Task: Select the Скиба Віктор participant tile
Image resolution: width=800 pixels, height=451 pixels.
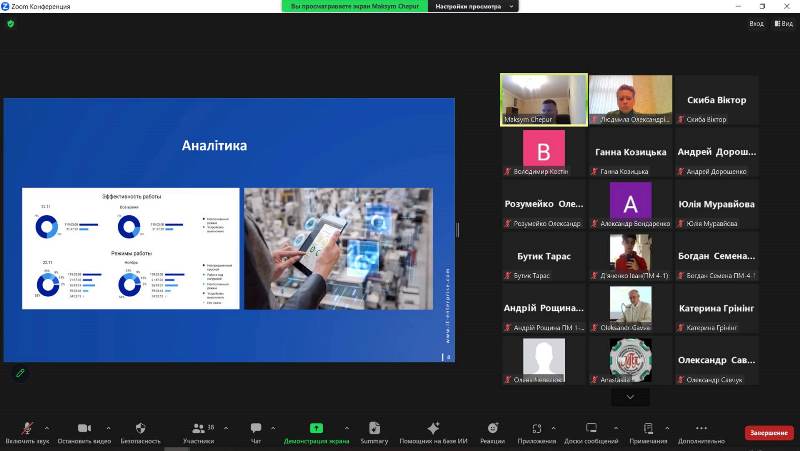Action: pos(716,99)
